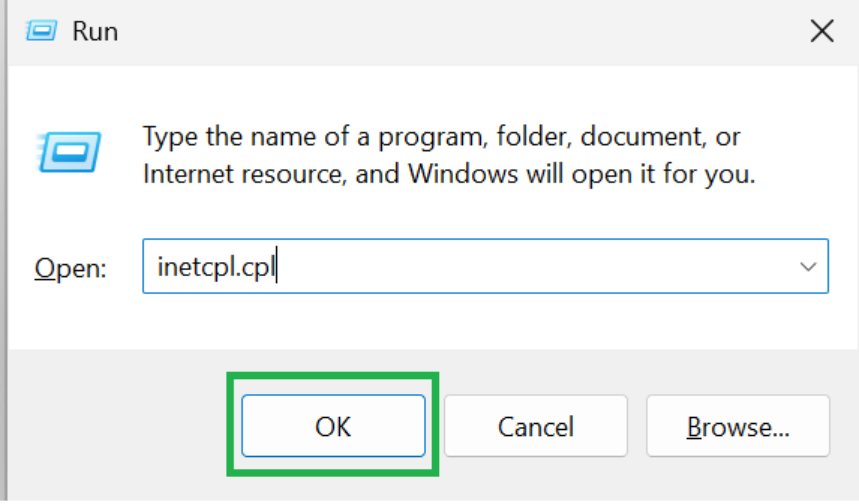Viewport: 859px width, 504px height.
Task: Click the blank space inside the Open field
Action: pyautogui.click(x=531, y=267)
